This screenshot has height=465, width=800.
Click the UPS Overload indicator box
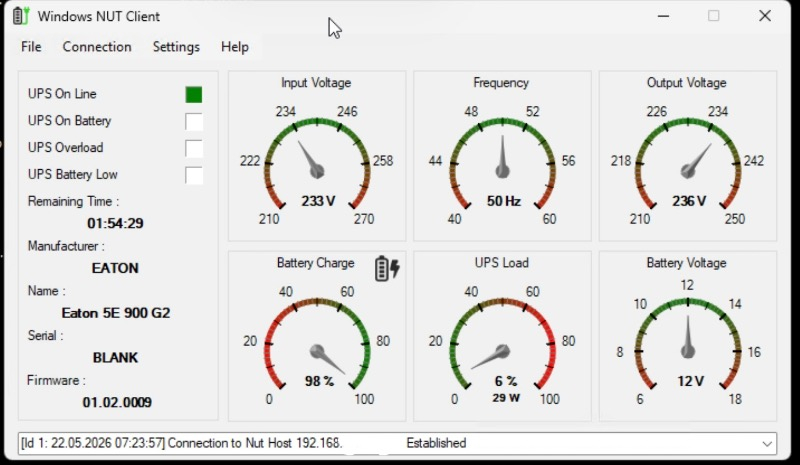pos(194,149)
